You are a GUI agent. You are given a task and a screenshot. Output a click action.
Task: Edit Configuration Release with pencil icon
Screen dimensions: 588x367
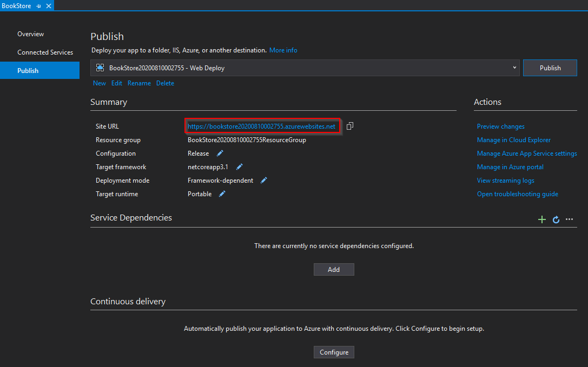(220, 154)
